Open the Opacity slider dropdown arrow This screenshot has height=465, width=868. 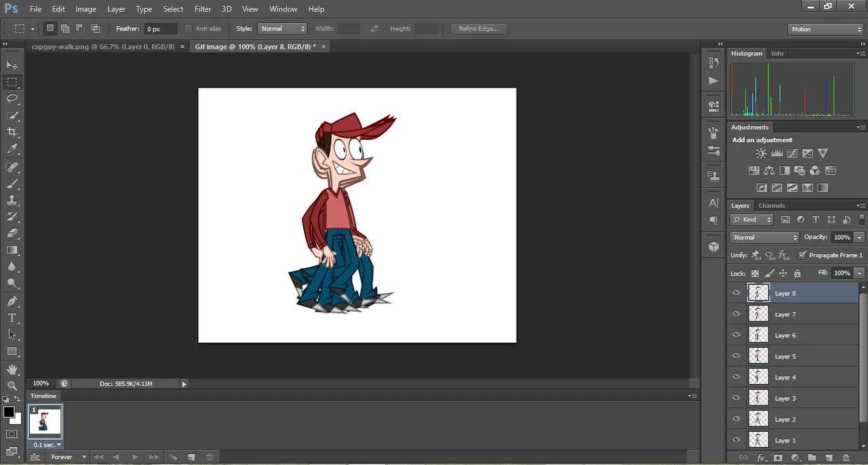pyautogui.click(x=859, y=238)
